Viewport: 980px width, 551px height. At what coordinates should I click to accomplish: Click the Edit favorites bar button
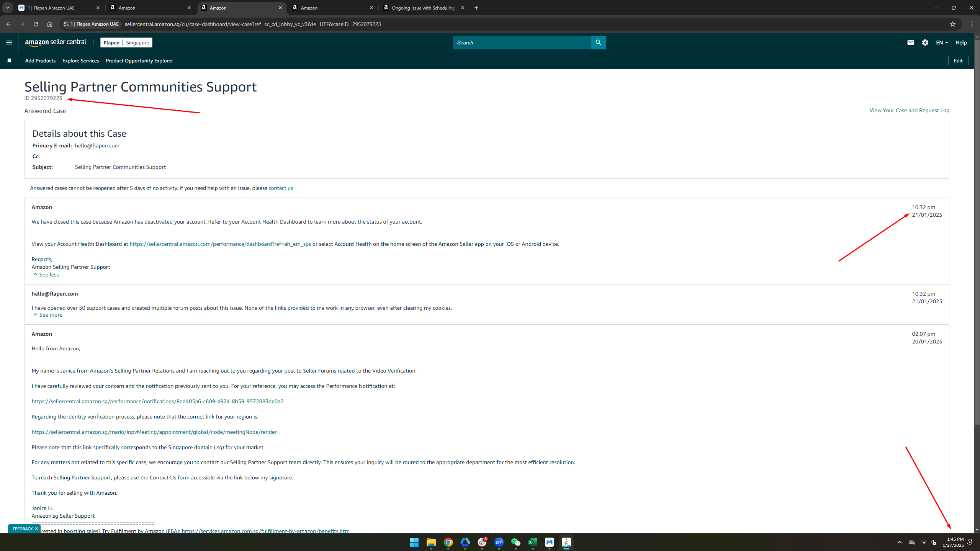(958, 60)
